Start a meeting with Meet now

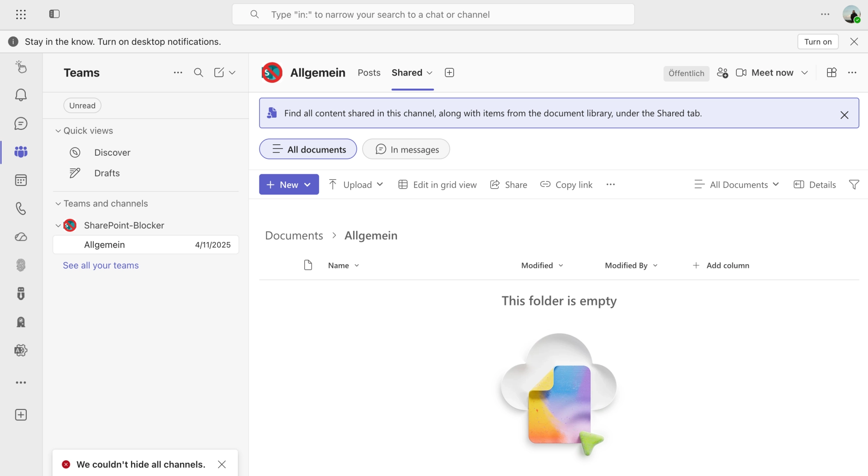point(765,73)
